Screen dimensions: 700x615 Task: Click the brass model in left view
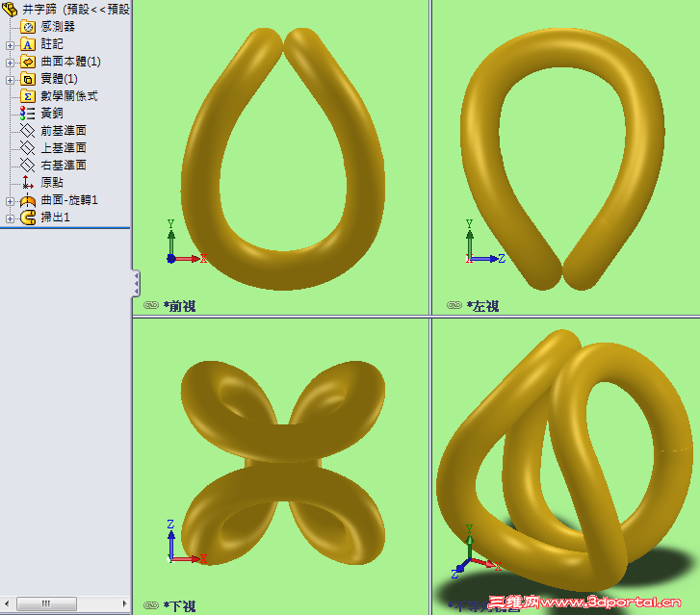coord(562,49)
